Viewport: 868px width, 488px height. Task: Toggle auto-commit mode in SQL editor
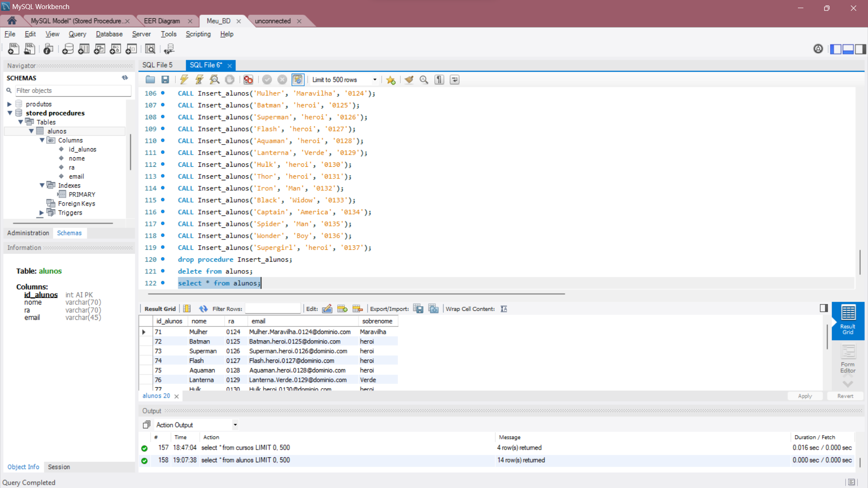[x=298, y=80]
